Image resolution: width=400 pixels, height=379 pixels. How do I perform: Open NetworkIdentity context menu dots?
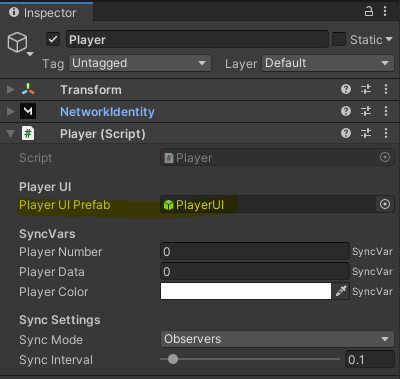tap(386, 111)
